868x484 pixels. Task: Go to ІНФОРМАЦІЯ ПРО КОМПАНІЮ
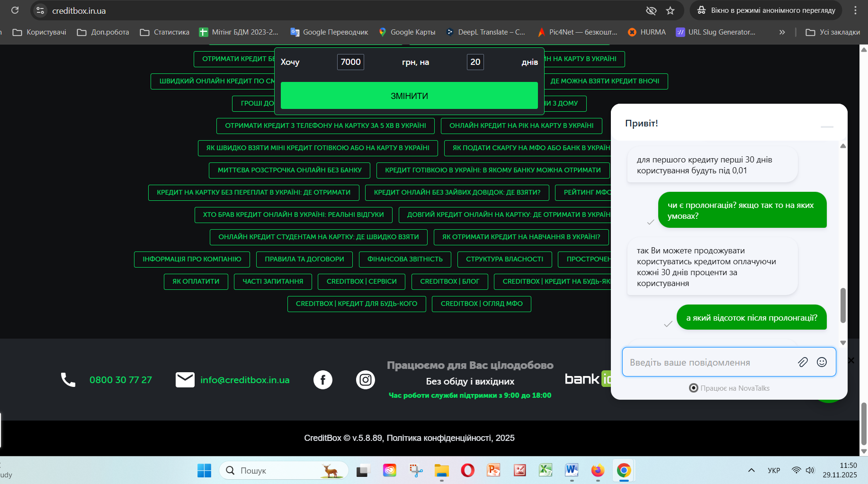(x=192, y=259)
